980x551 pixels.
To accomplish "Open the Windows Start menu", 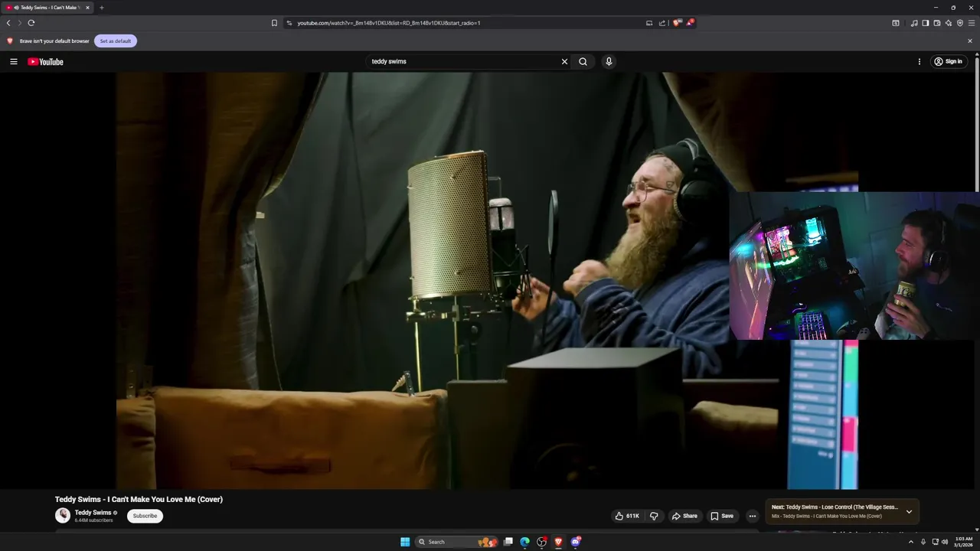I will point(405,542).
